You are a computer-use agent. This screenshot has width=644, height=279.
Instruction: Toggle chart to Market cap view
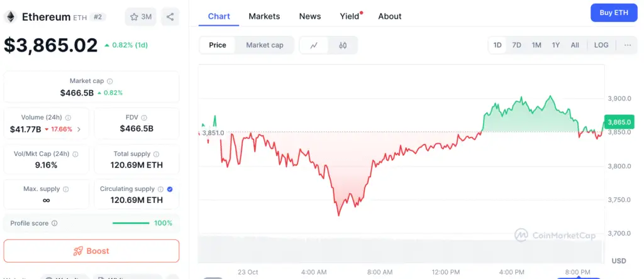click(264, 45)
